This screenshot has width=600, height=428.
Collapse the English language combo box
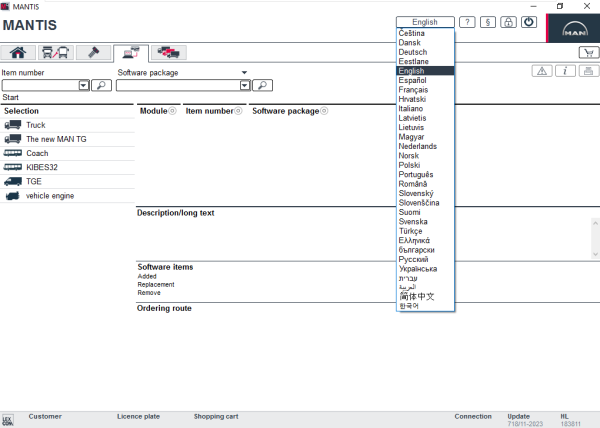pos(425,22)
